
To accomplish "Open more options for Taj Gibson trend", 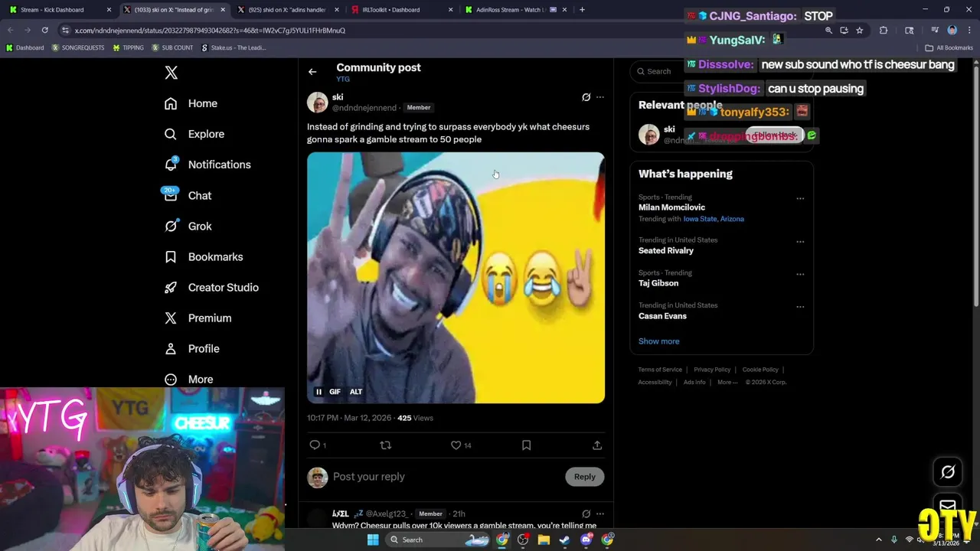I will point(800,274).
